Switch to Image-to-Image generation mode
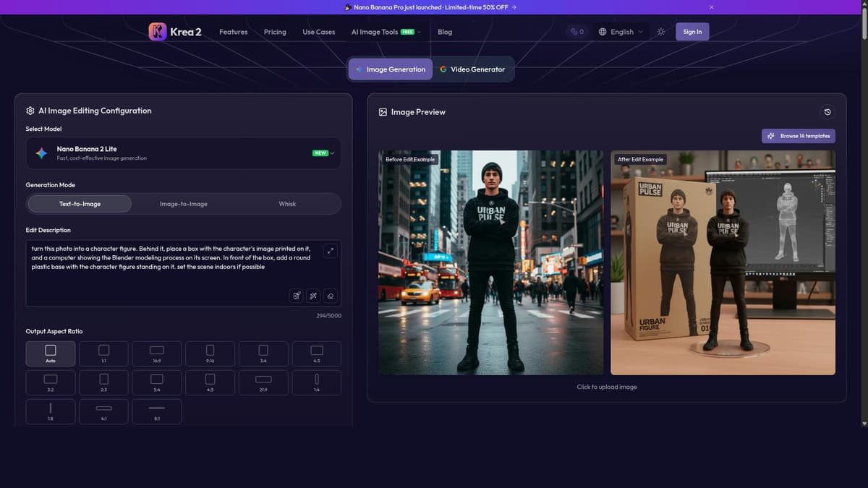The height and width of the screenshot is (488, 868). [184, 204]
